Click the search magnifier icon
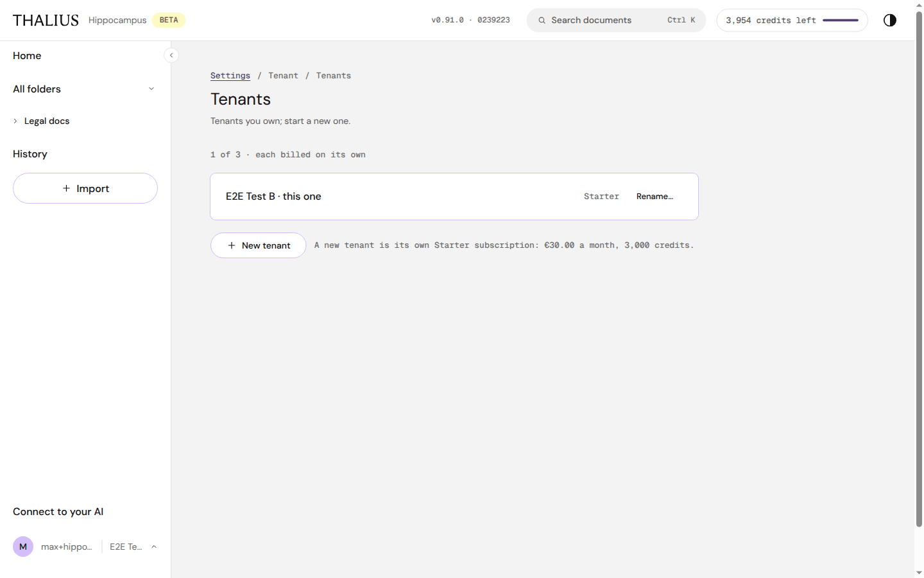 tap(542, 21)
